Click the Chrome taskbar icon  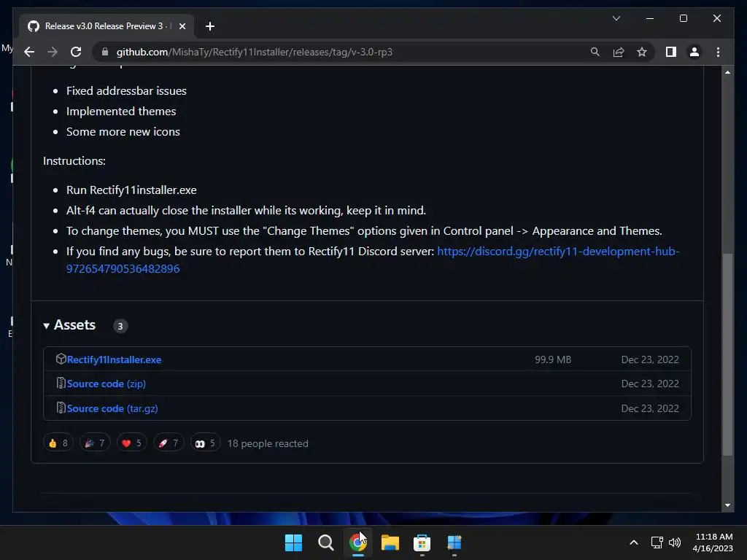pyautogui.click(x=357, y=542)
